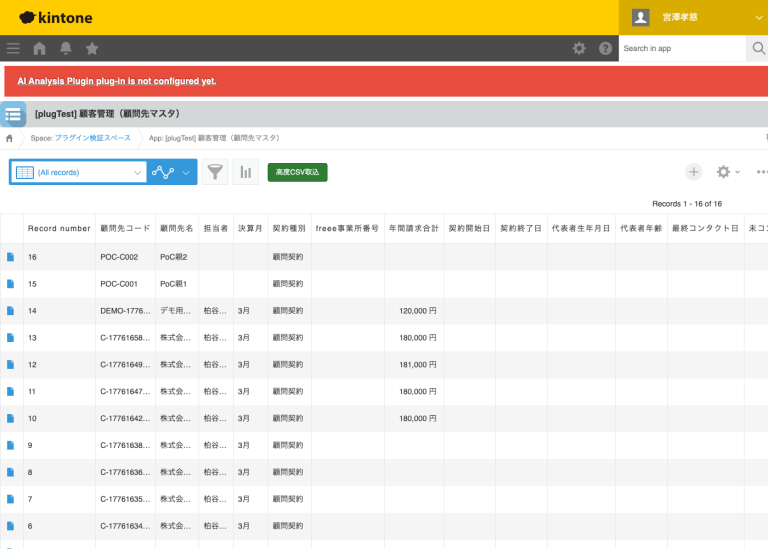Open the notifications bell
Screen dimensions: 768x549
click(66, 48)
